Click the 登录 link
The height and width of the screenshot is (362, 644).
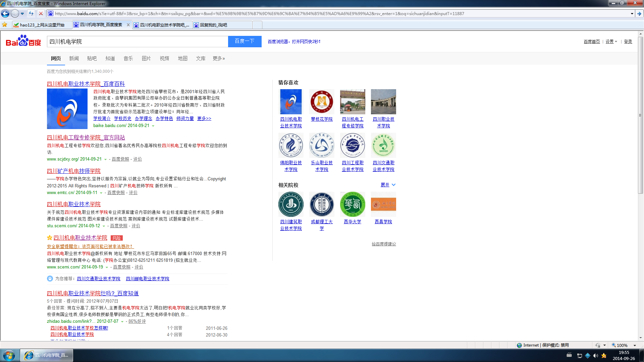(x=628, y=42)
